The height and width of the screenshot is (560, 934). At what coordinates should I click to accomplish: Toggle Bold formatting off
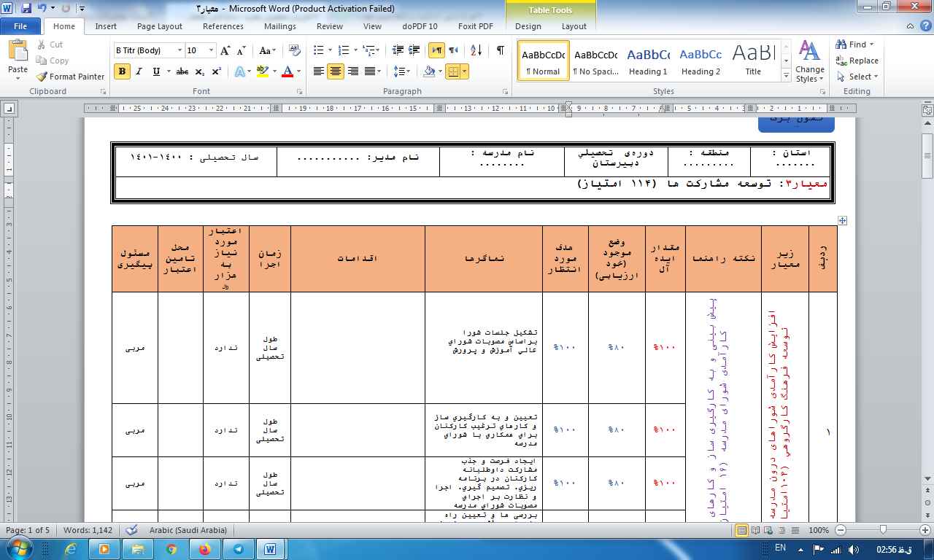(x=122, y=71)
